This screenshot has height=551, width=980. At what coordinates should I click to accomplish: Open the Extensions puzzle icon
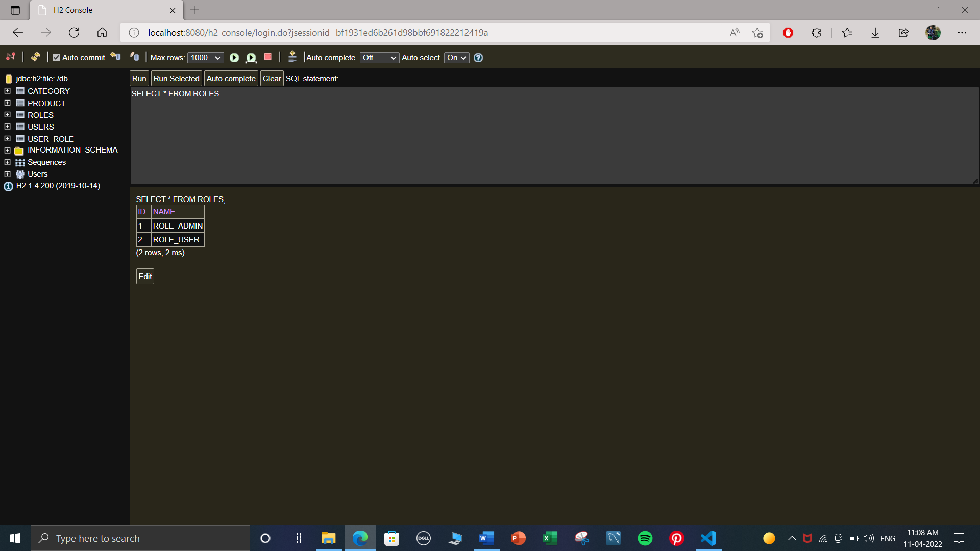tap(816, 33)
